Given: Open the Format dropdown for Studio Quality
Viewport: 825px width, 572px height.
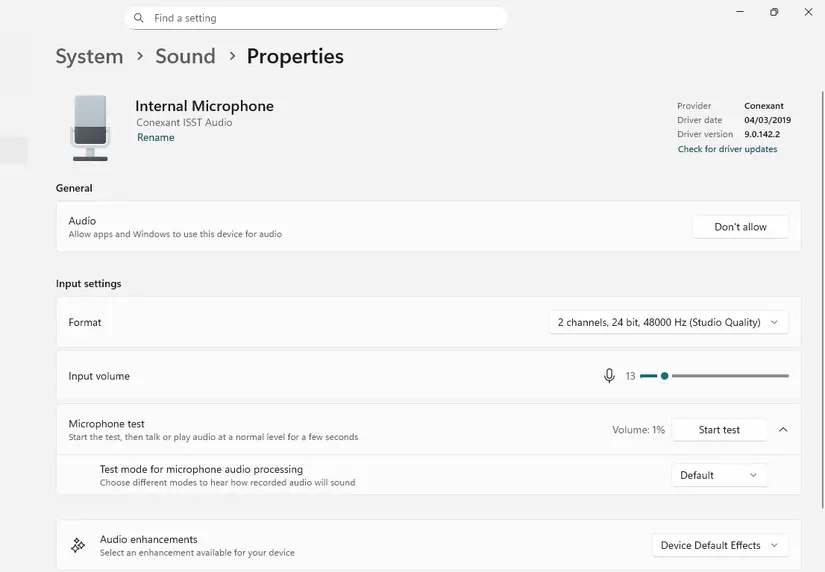Looking at the screenshot, I should (668, 322).
